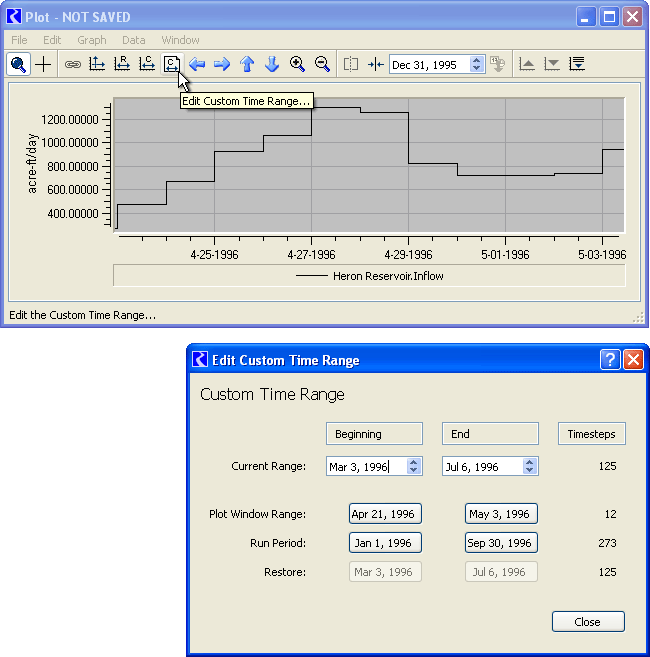This screenshot has height=657, width=650.
Task: Click the Run Period timesteps value 273
Action: pos(607,543)
